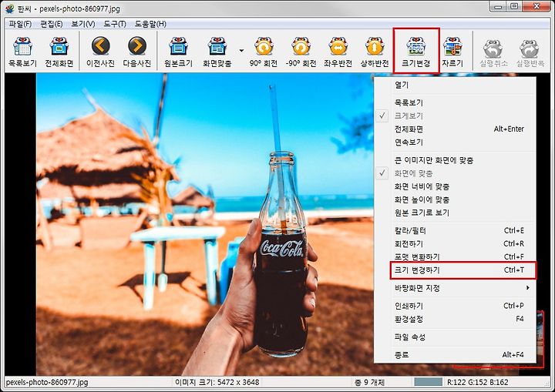Screen dimensions: 555x392
Task: Open 환경설정 F4 from context menu
Action: tap(455, 319)
